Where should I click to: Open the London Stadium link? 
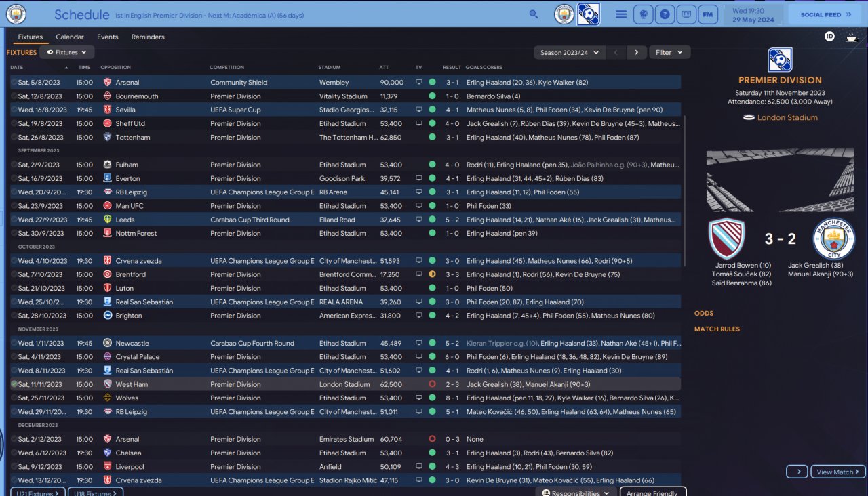click(x=787, y=117)
